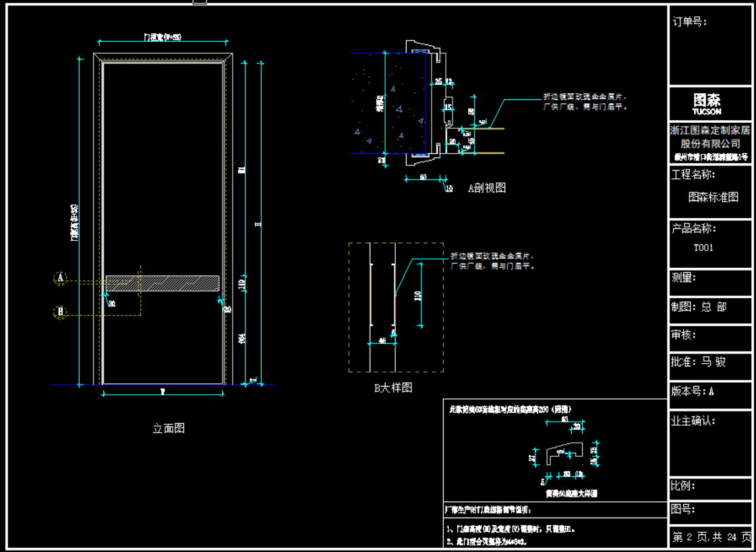Click the A剖视图 view label
Image resolution: width=756 pixels, height=552 pixels.
coord(487,188)
